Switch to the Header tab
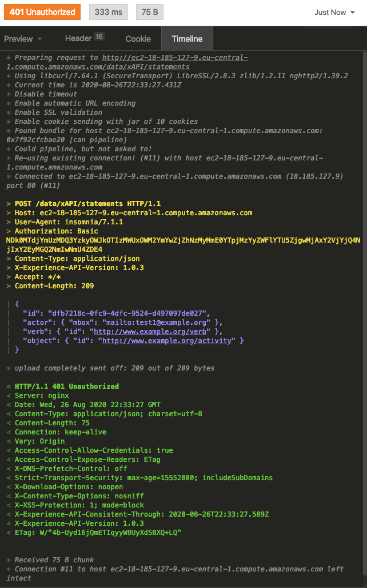This screenshot has height=588, width=367. (x=79, y=38)
